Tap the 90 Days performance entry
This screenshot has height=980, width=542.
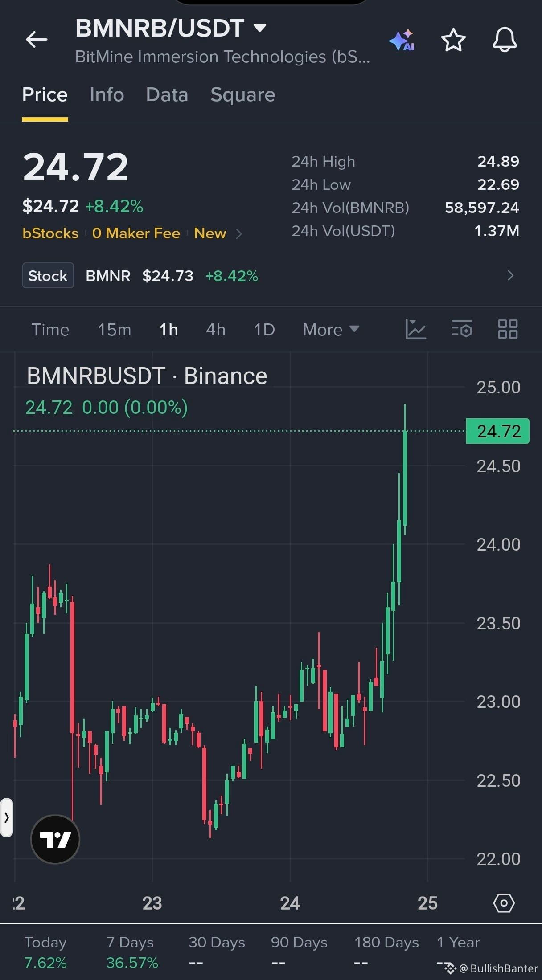click(x=299, y=952)
